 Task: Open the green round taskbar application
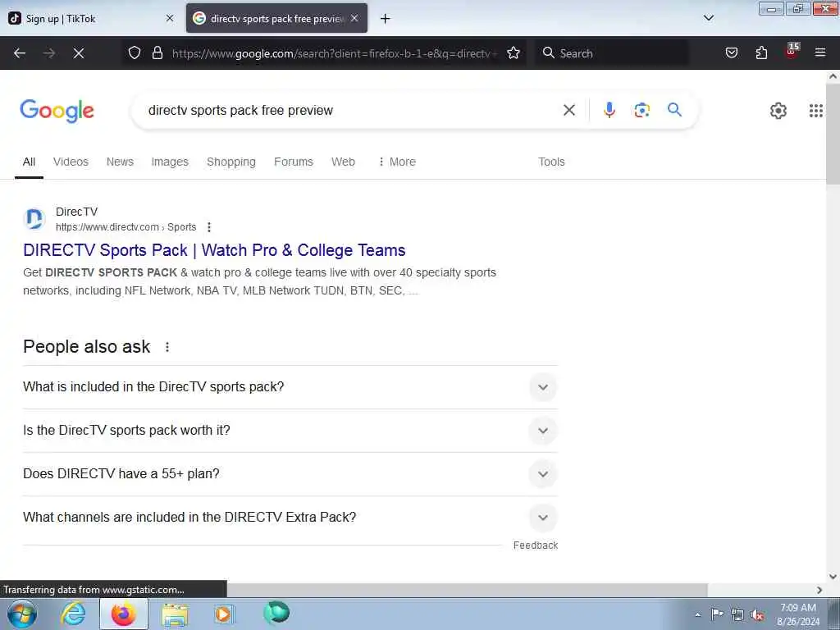[x=276, y=612]
